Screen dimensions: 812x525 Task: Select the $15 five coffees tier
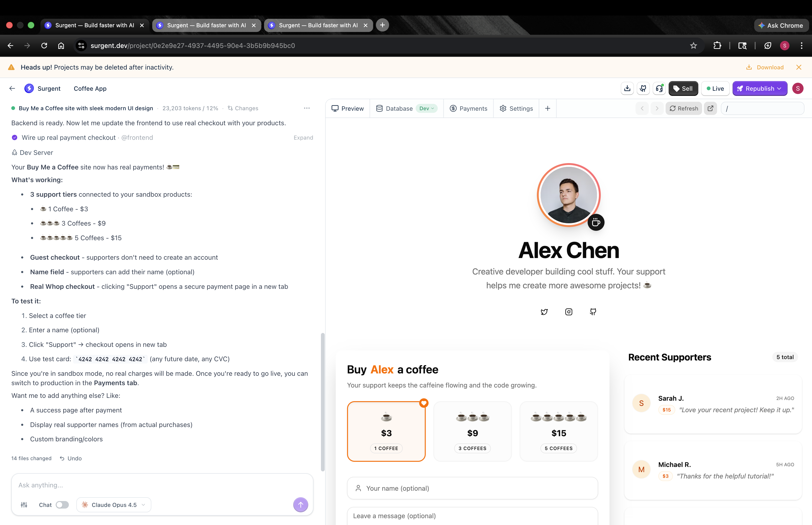558,431
